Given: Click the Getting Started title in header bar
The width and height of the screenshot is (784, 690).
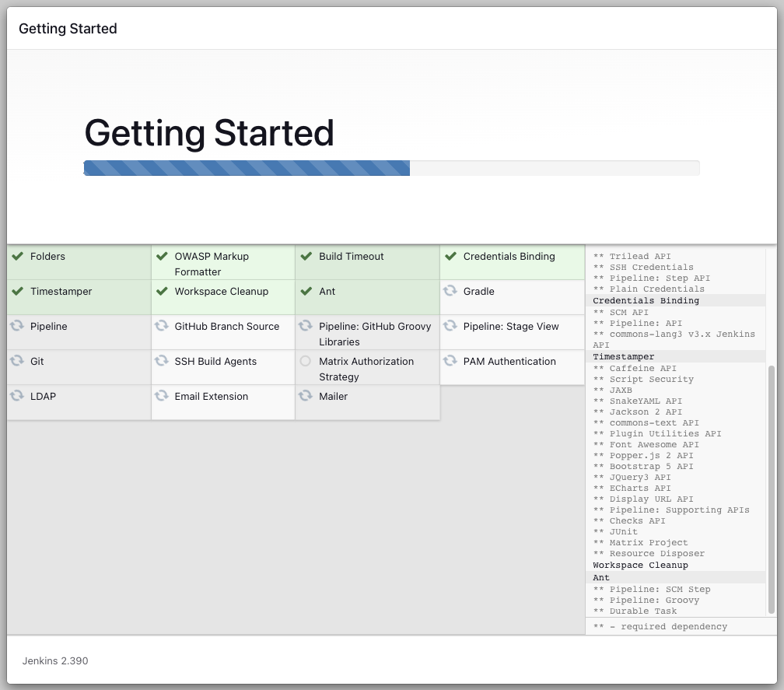Looking at the screenshot, I should click(68, 29).
